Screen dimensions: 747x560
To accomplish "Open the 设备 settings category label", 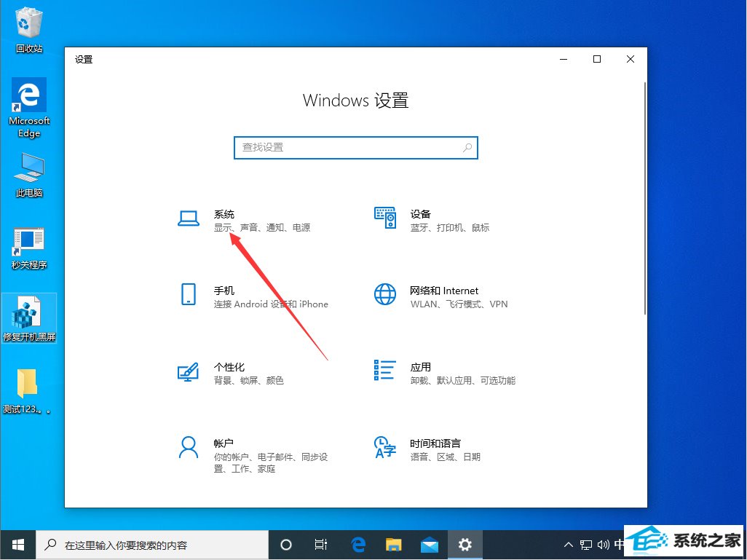I will [421, 215].
